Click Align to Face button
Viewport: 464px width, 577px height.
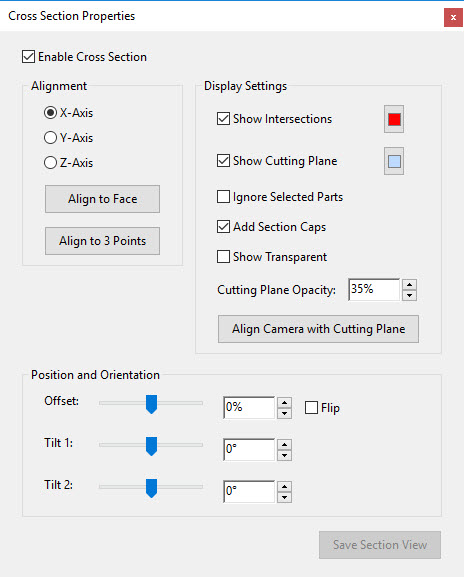point(102,199)
